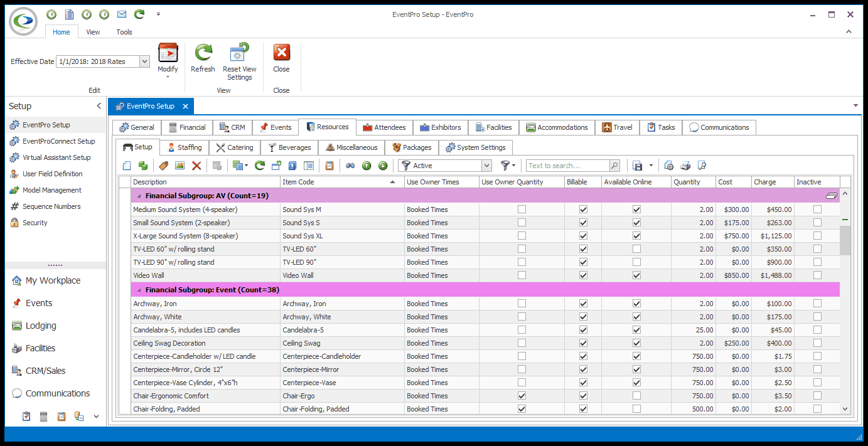Open the System Settings sub-tab
868x446 pixels.
coord(475,147)
